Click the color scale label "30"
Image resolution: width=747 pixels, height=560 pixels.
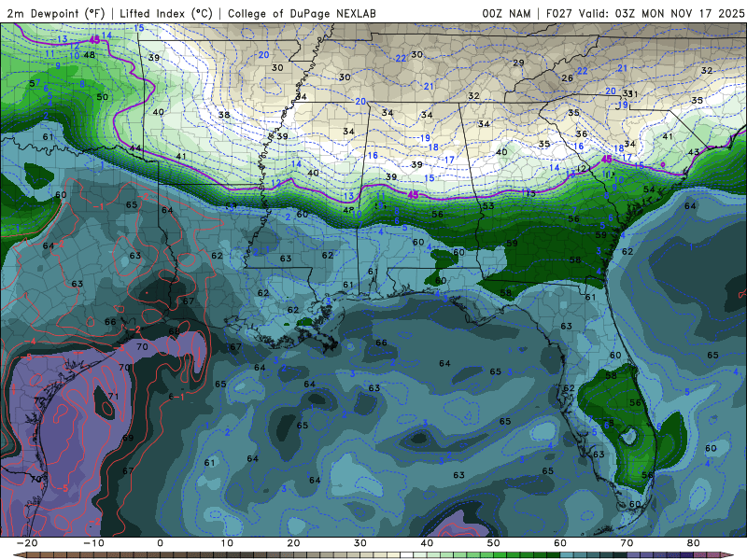point(360,543)
